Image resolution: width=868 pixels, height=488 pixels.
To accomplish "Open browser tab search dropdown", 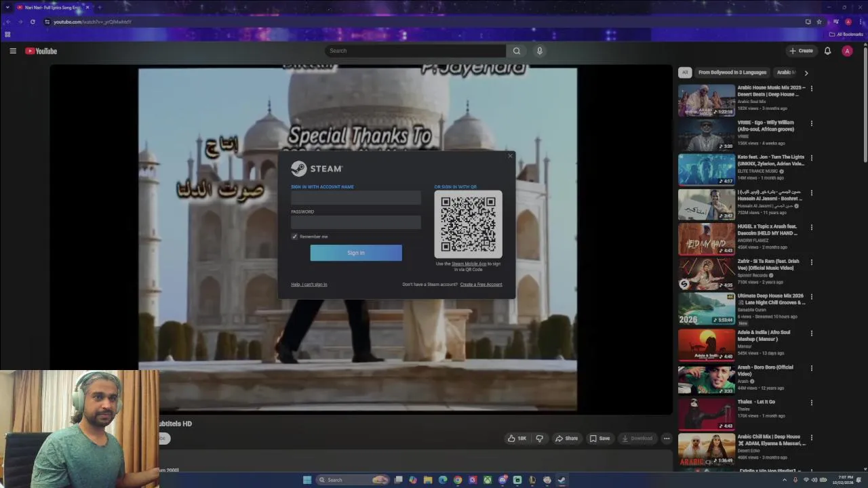I will point(7,7).
